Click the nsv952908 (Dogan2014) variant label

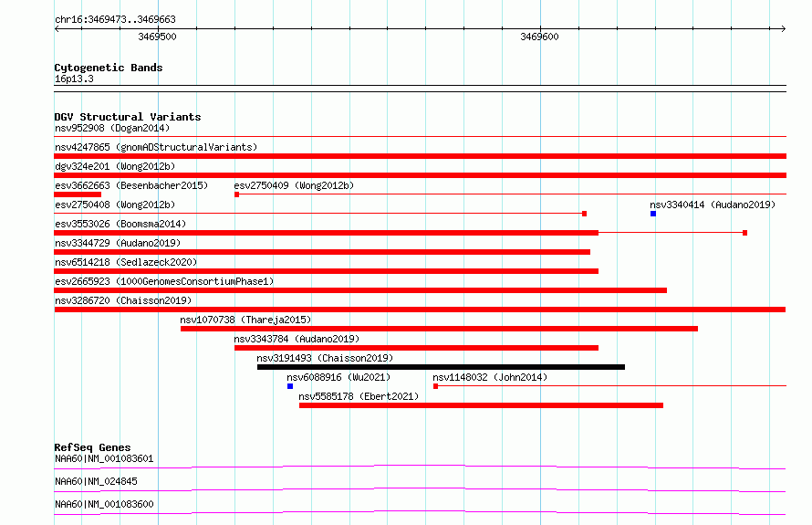coord(112,128)
